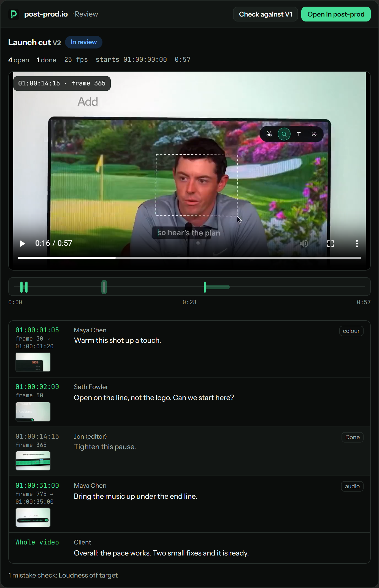Play the video

point(23,243)
